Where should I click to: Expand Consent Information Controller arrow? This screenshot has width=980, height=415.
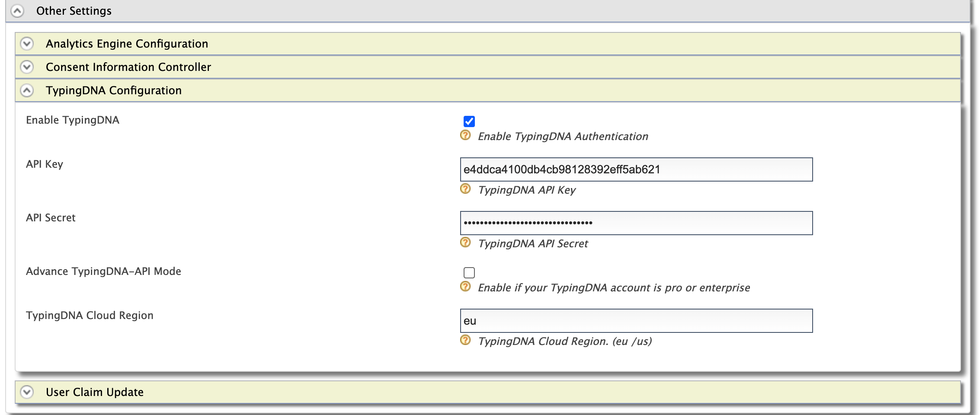coord(27,67)
